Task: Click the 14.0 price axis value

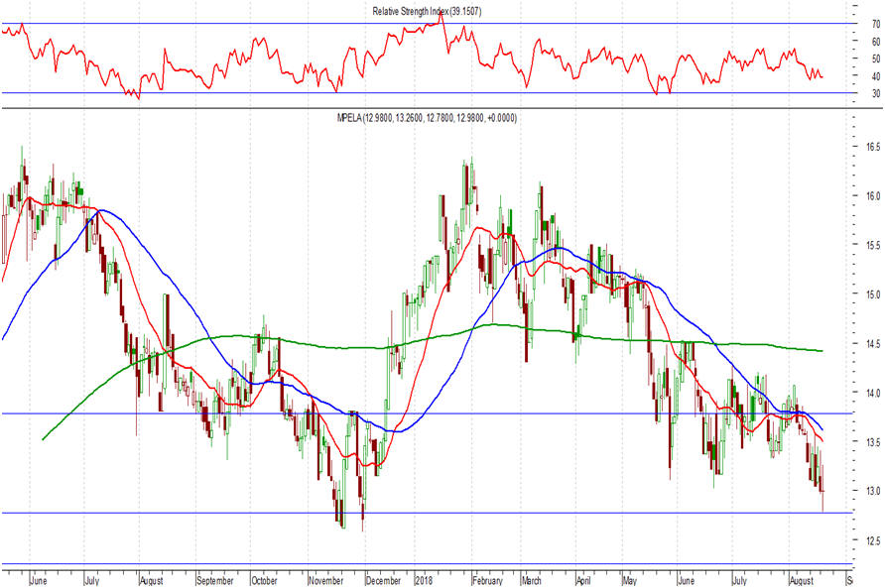Action: (x=873, y=393)
